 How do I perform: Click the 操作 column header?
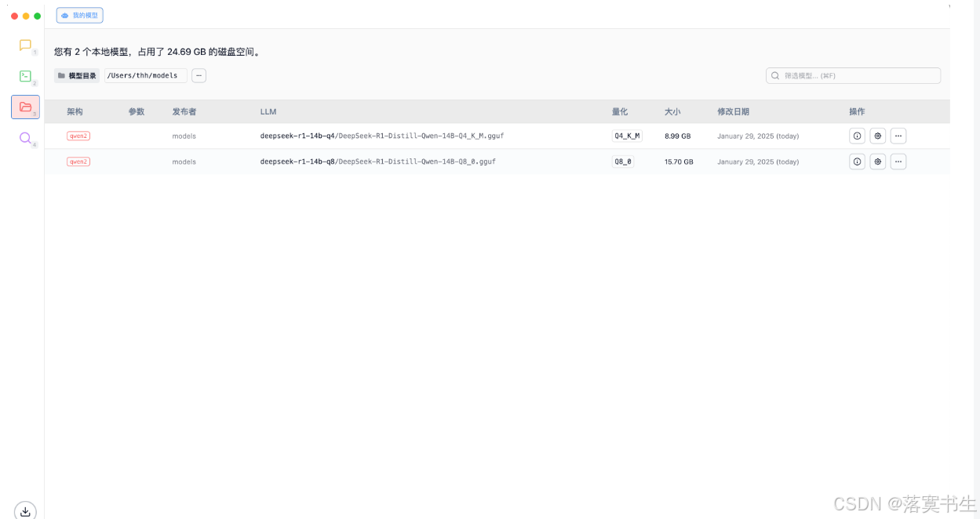[857, 111]
